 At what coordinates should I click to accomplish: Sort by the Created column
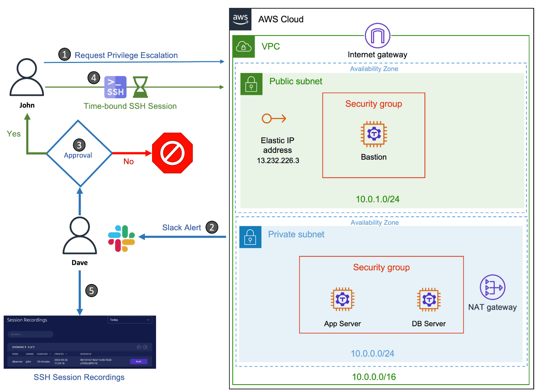pyautogui.click(x=60, y=354)
